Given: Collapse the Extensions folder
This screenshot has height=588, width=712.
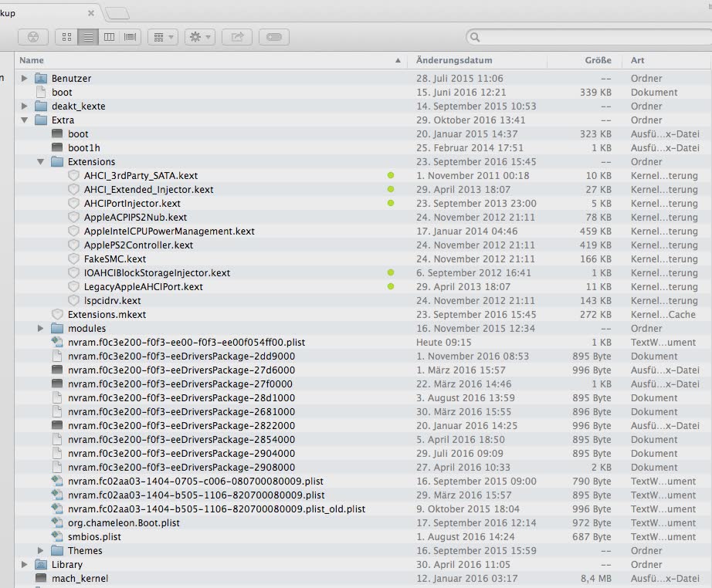Looking at the screenshot, I should pos(41,162).
